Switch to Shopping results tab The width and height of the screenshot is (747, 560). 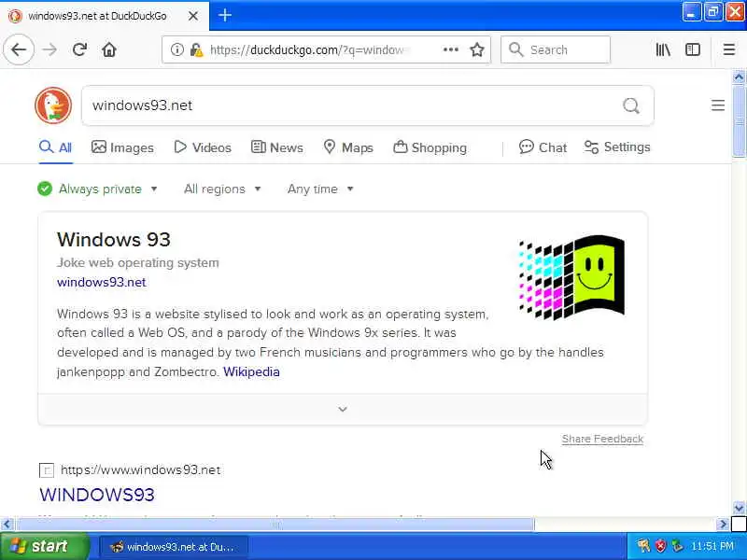coord(430,147)
